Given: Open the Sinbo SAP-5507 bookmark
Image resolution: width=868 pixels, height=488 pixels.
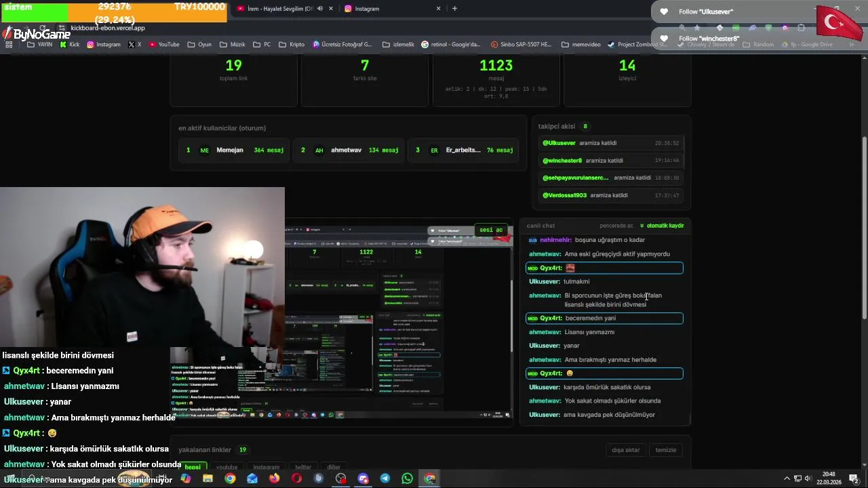Looking at the screenshot, I should 521,45.
